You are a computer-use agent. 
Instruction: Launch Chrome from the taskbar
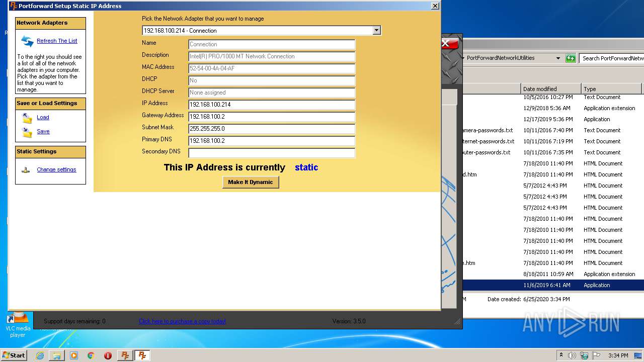[x=91, y=355]
